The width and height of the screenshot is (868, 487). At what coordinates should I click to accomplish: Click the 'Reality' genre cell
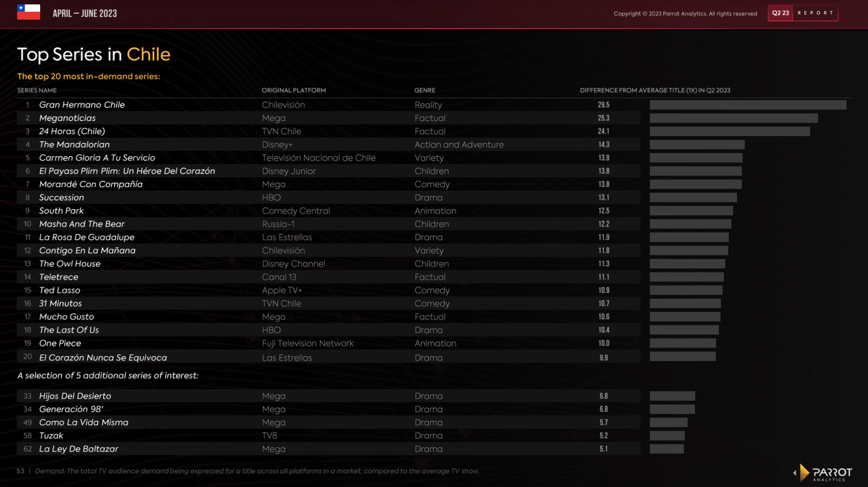[x=428, y=105]
